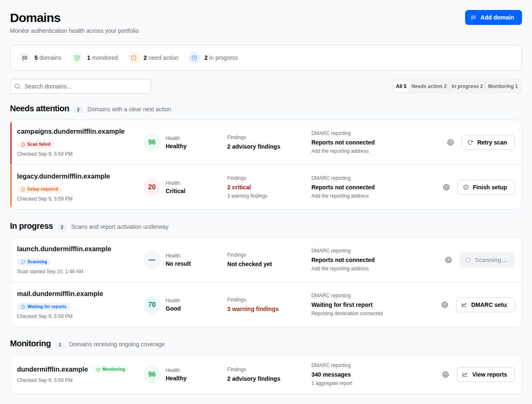This screenshot has height=404, width=532.
Task: Click the 20 health score badge for legacy domain
Action: (x=152, y=187)
